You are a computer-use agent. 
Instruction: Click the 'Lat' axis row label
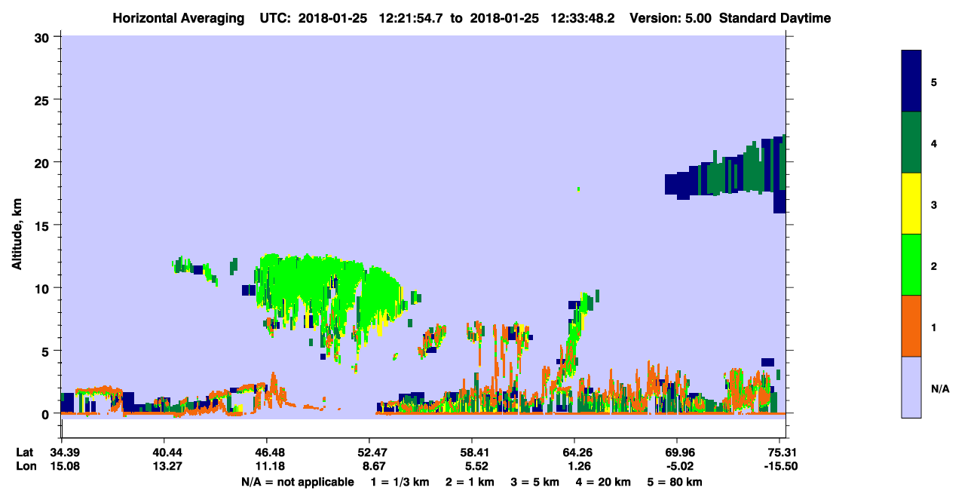pyautogui.click(x=26, y=452)
